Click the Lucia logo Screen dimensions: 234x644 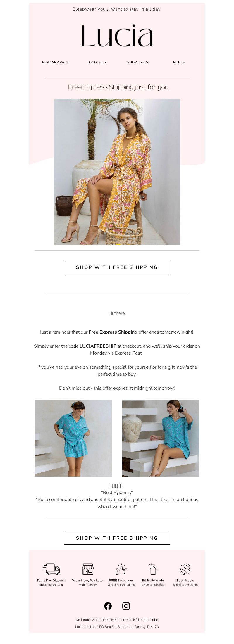(x=117, y=36)
